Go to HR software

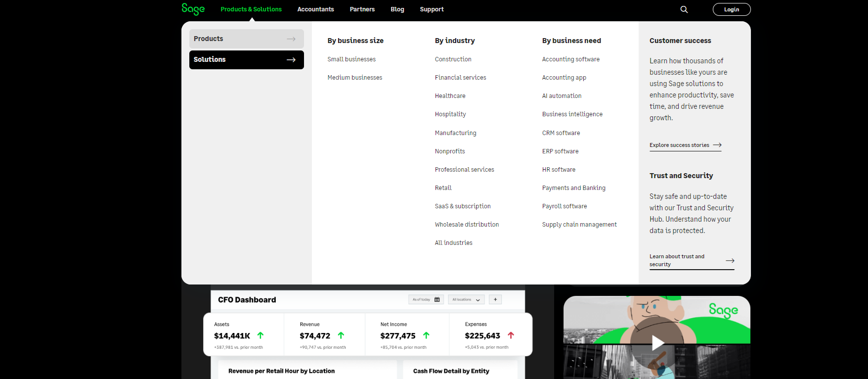pyautogui.click(x=559, y=170)
